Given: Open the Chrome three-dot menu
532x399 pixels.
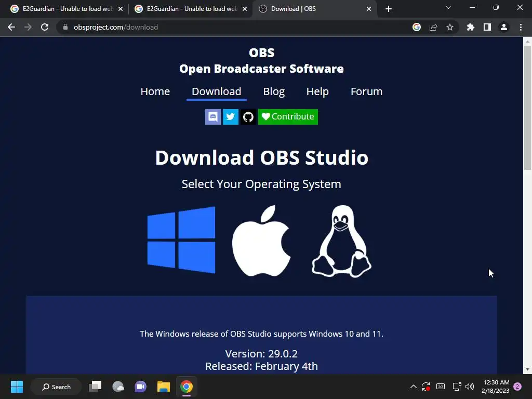Looking at the screenshot, I should tap(521, 27).
